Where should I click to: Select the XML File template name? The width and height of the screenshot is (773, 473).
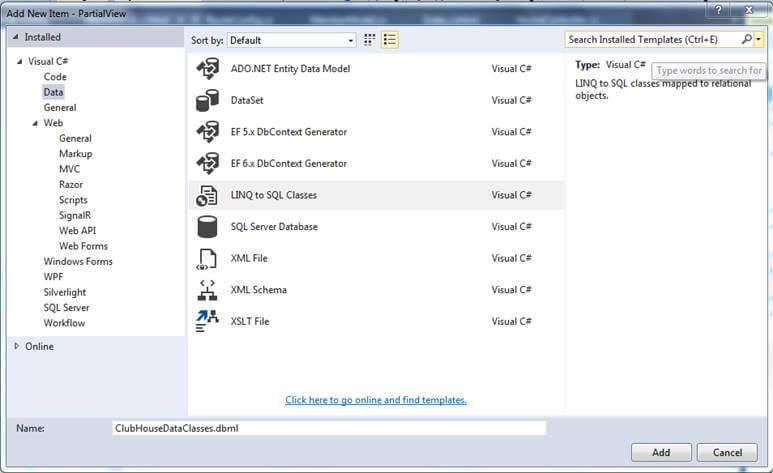[249, 258]
